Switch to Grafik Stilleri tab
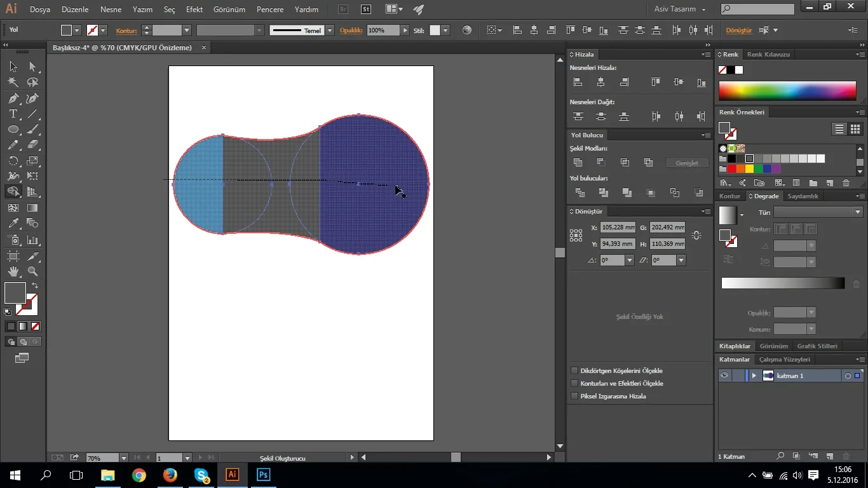Image resolution: width=868 pixels, height=488 pixels. click(817, 346)
